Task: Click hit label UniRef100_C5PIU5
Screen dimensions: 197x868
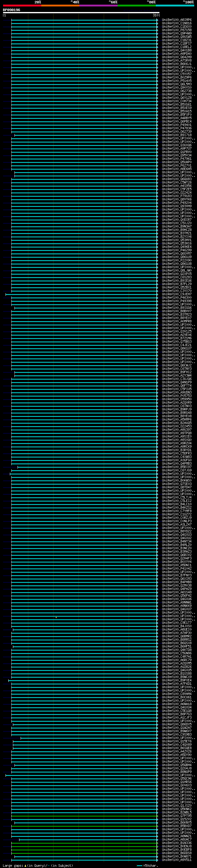Action: pyautogui.click(x=177, y=389)
